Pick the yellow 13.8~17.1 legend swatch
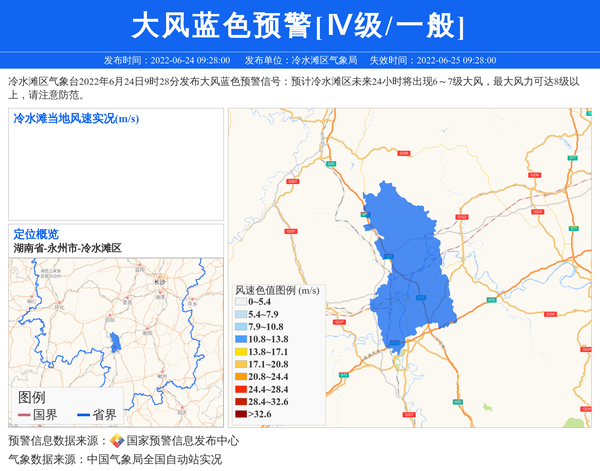The width and height of the screenshot is (600, 471). [x=240, y=352]
